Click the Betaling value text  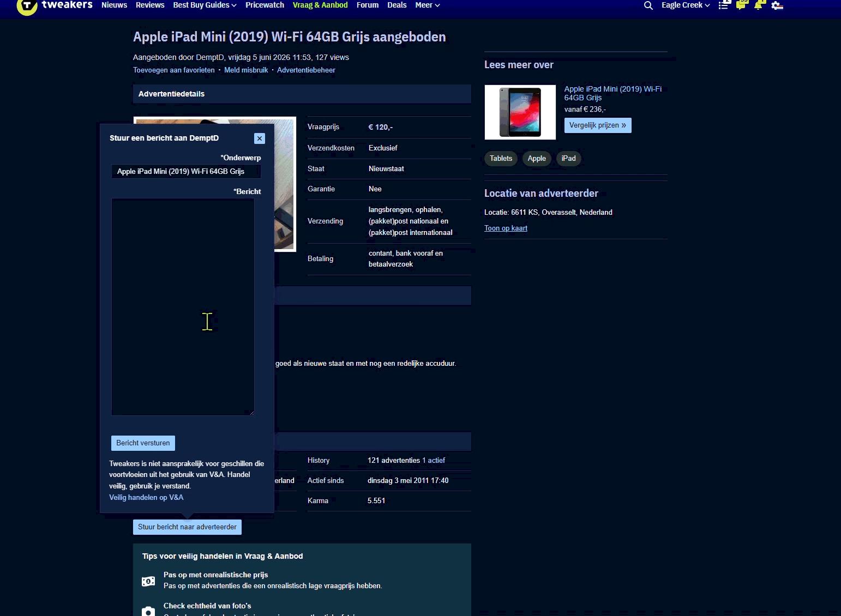click(x=406, y=259)
